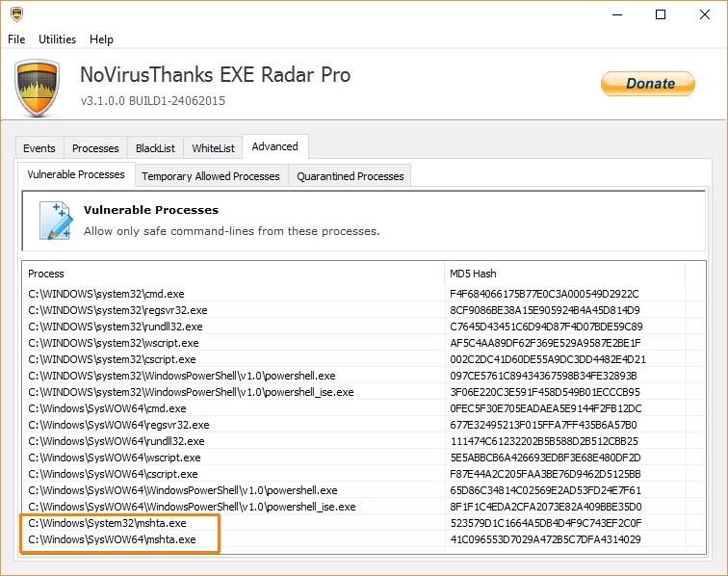Open the File menu

16,39
